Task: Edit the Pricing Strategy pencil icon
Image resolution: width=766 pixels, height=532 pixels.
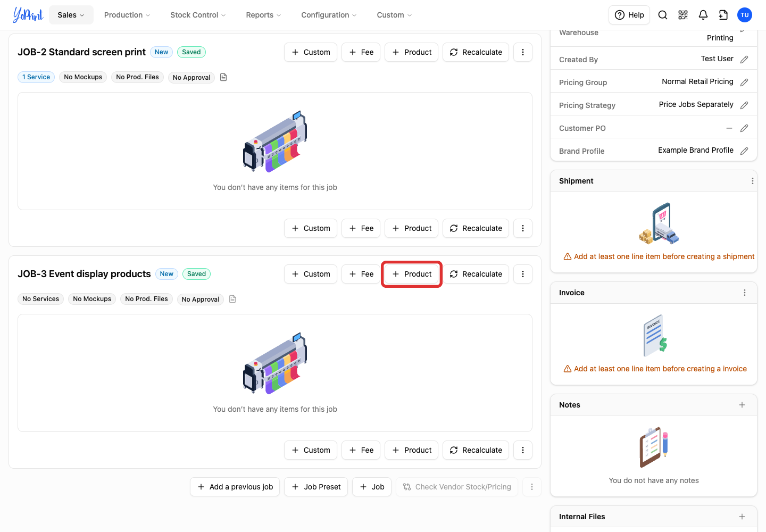Action: click(744, 105)
